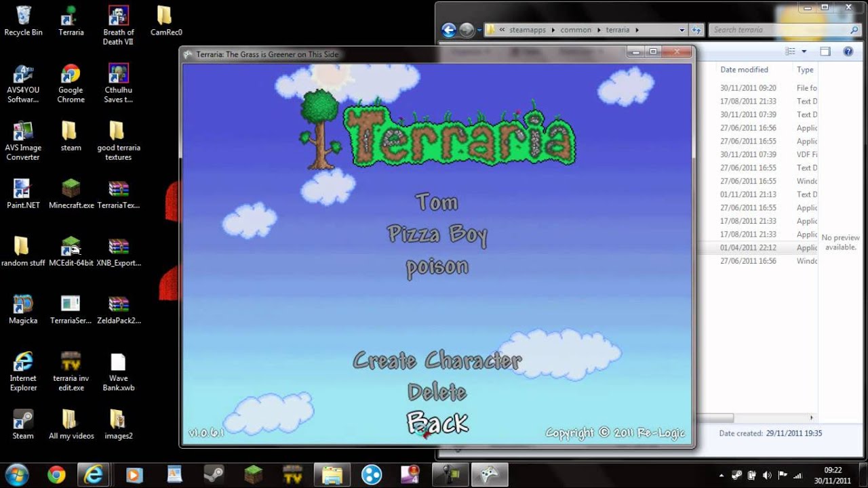Select the AVS4YOU Software shortcut
The height and width of the screenshot is (488, 868).
23,84
